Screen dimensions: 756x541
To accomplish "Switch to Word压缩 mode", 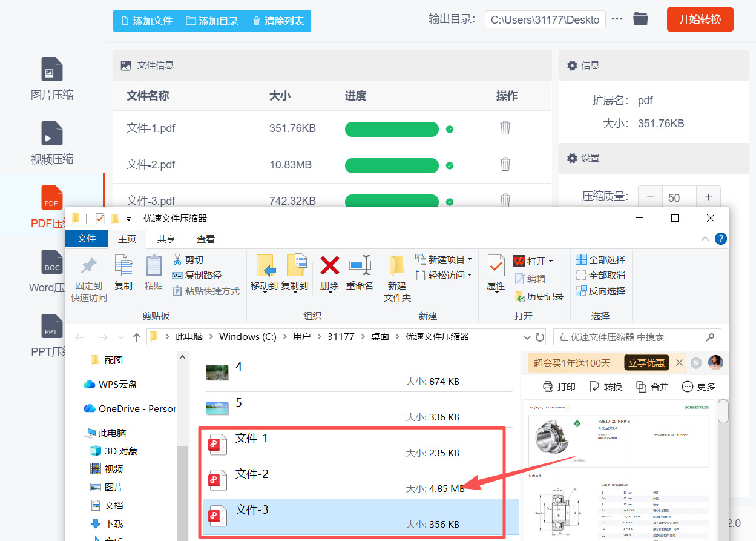I will (51, 271).
